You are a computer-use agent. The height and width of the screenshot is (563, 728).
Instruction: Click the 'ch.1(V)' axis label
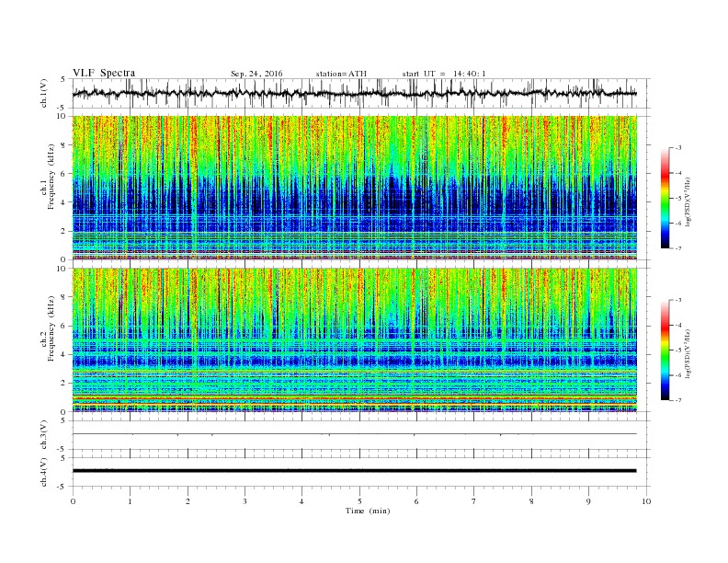(44, 93)
